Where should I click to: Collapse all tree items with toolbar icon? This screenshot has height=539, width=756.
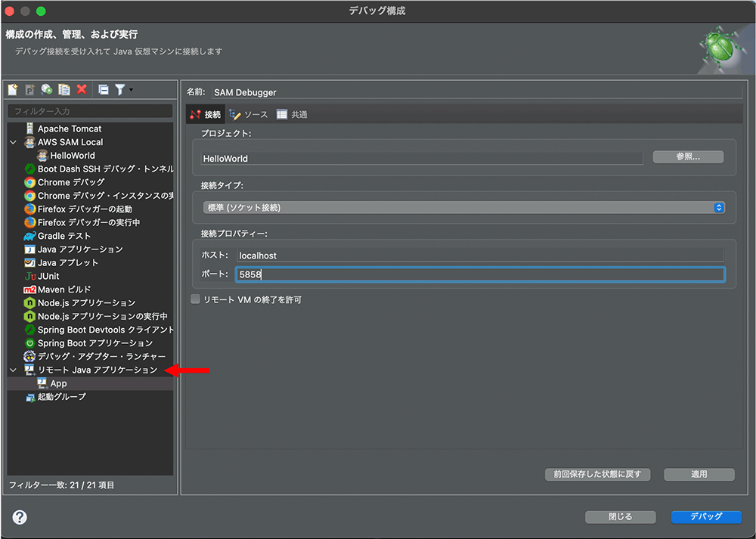(x=104, y=90)
